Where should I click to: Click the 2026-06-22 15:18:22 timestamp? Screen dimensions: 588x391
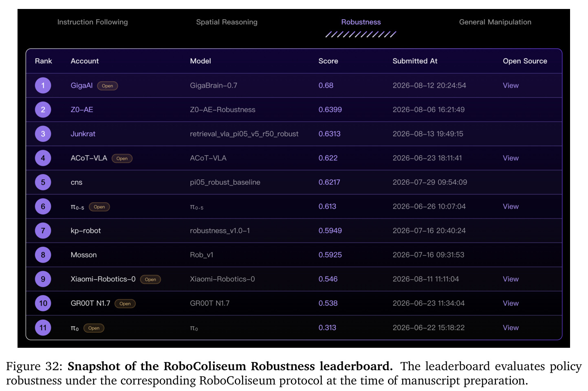click(x=428, y=327)
